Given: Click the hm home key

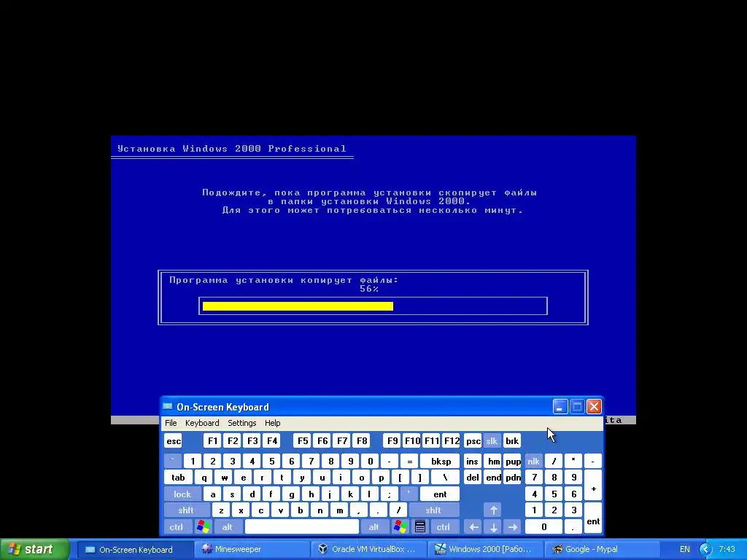Looking at the screenshot, I should (494, 461).
